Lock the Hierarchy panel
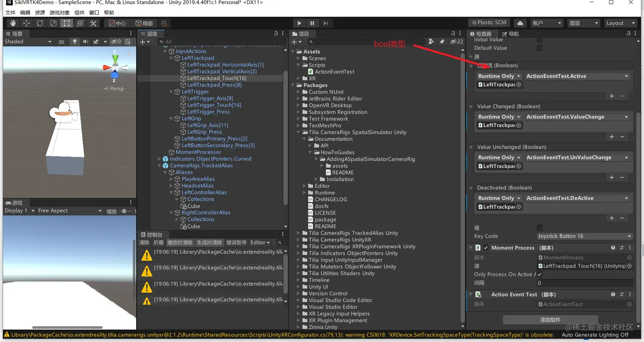The height and width of the screenshot is (342, 644). click(276, 34)
